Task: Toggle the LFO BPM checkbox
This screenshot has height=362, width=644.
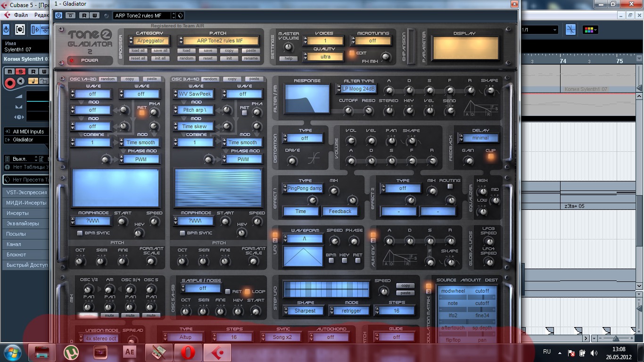Action: click(x=331, y=261)
